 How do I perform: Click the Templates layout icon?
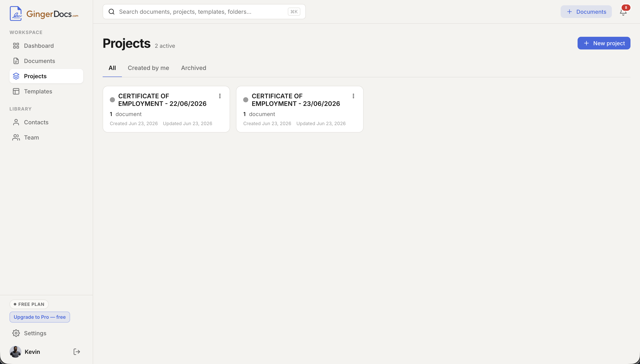point(16,92)
